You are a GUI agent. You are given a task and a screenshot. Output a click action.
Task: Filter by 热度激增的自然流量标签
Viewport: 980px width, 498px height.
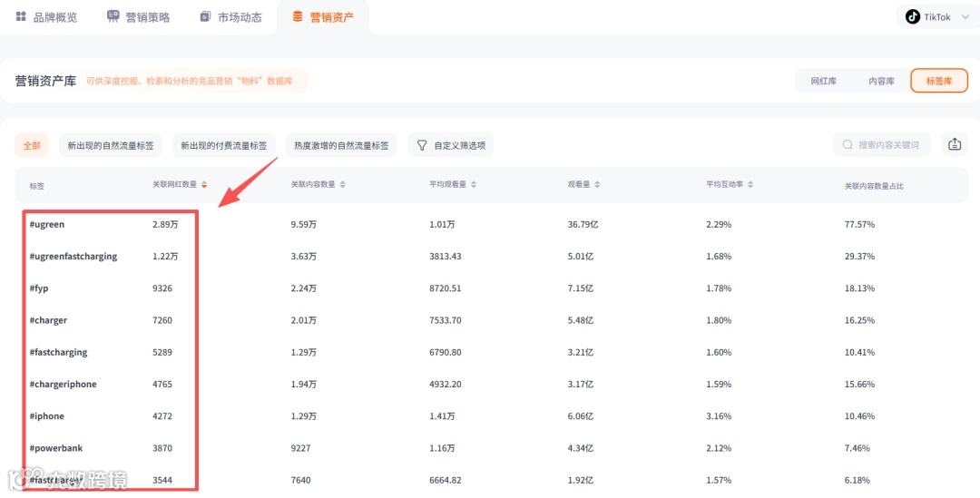(x=341, y=145)
